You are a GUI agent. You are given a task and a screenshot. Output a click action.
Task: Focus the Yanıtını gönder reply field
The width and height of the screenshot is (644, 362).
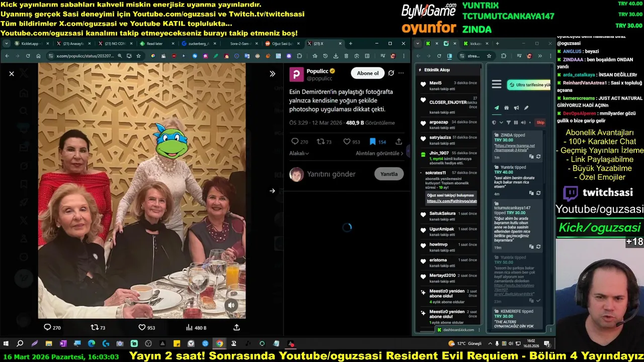pyautogui.click(x=332, y=174)
